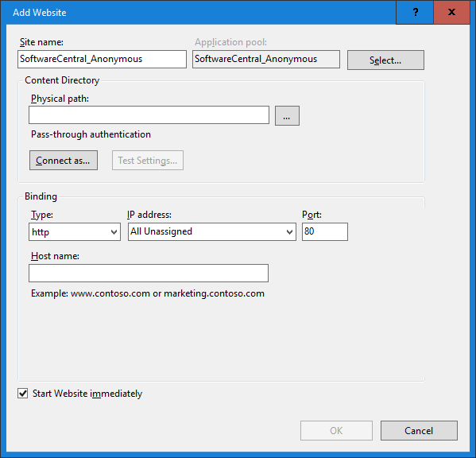This screenshot has width=476, height=458.
Task: Click the Pass-through authentication text
Action: 91,134
